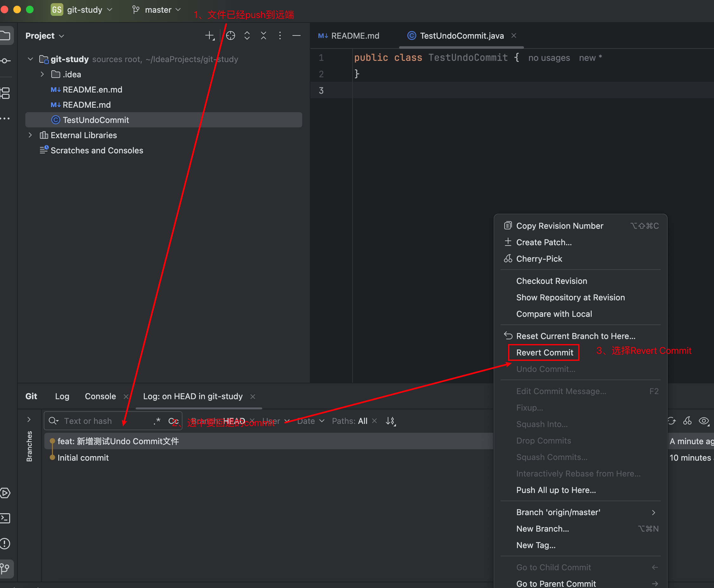Choose Cherry-Pick in the context menu
The height and width of the screenshot is (588, 714).
[539, 259]
